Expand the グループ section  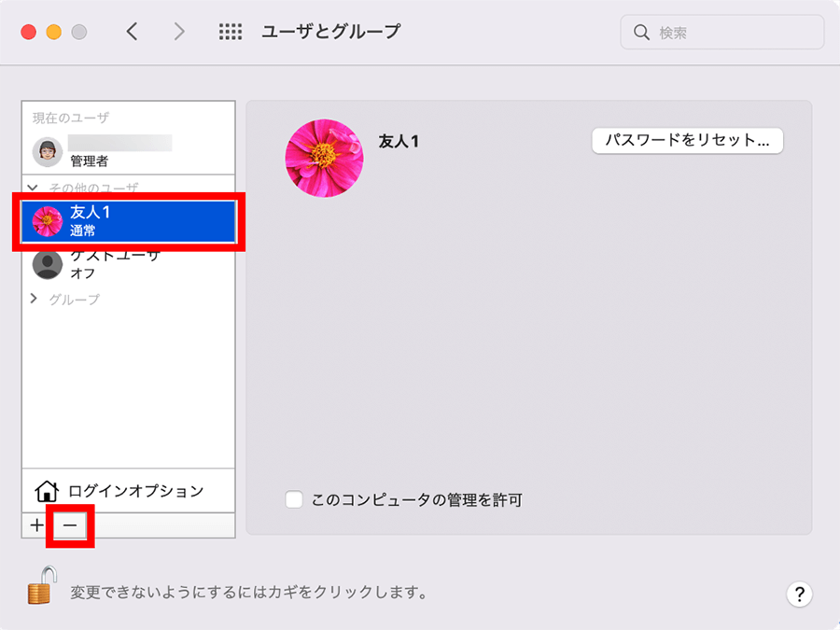[34, 299]
